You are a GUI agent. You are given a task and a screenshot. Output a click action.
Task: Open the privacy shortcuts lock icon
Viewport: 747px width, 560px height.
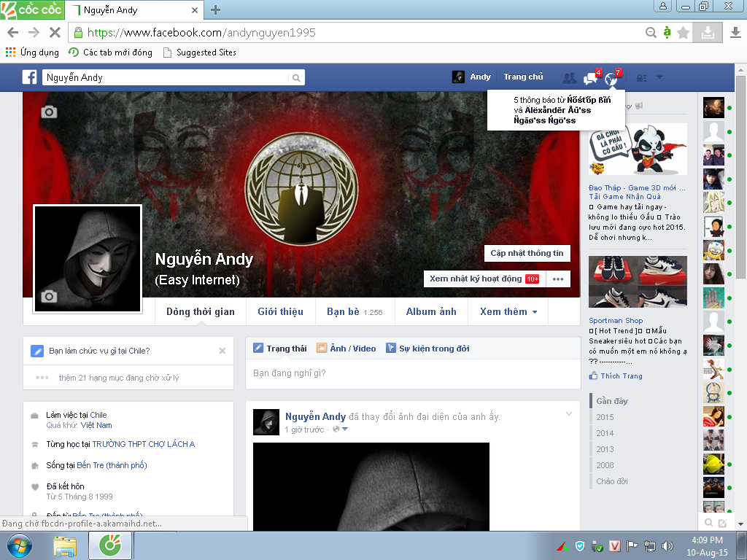[642, 77]
